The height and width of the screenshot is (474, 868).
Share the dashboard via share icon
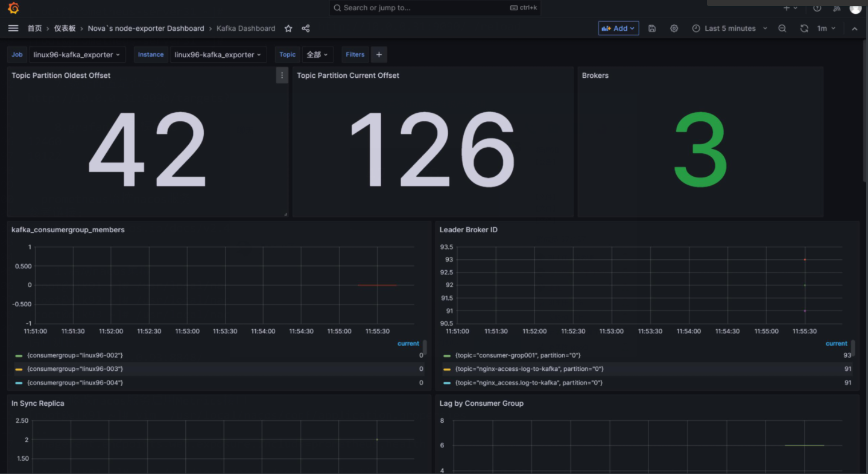306,28
